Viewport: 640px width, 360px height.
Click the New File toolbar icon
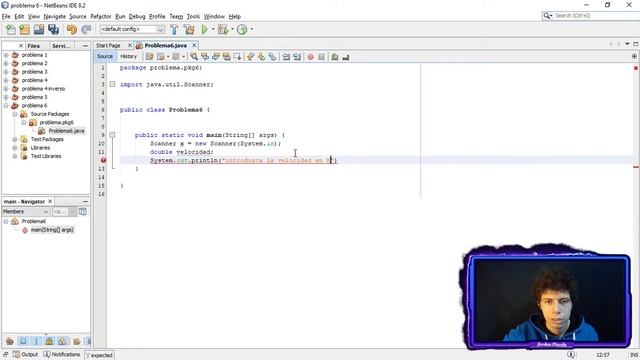click(11, 29)
